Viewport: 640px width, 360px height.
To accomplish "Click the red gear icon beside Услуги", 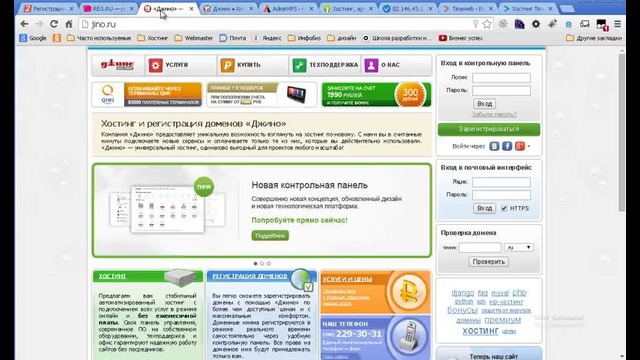I will tap(156, 65).
